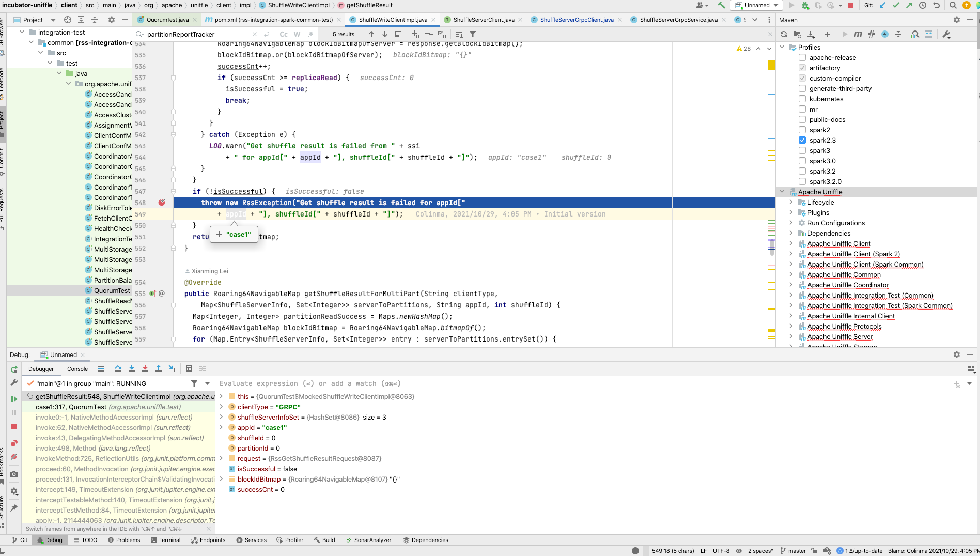Click Execute Maven Goal 'm' icon
Viewport: 980px width, 556px height.
click(x=858, y=34)
